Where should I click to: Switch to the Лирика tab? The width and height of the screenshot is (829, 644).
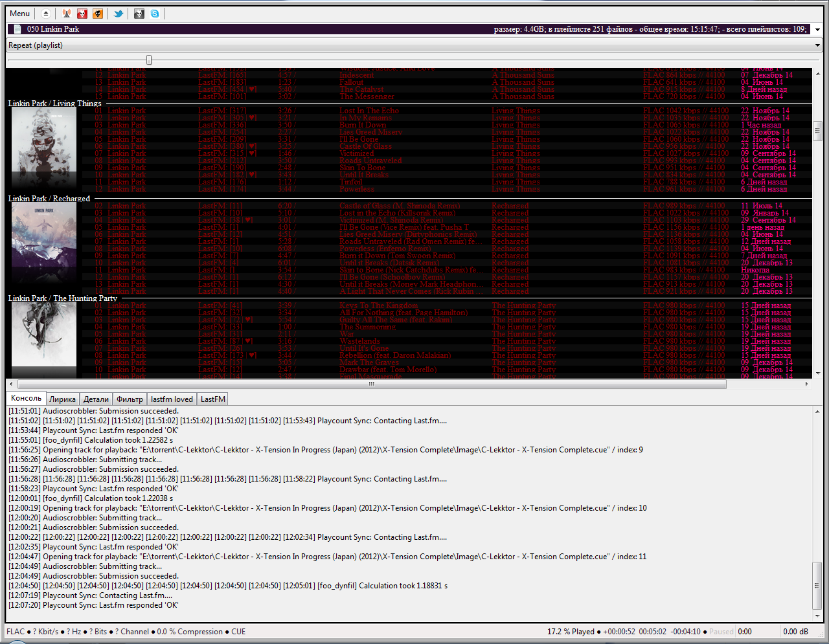click(62, 399)
